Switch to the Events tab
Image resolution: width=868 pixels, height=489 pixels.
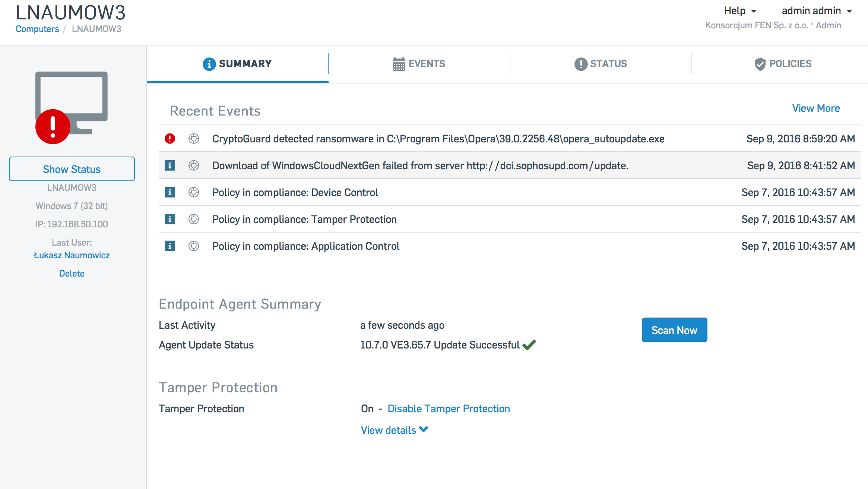(419, 64)
